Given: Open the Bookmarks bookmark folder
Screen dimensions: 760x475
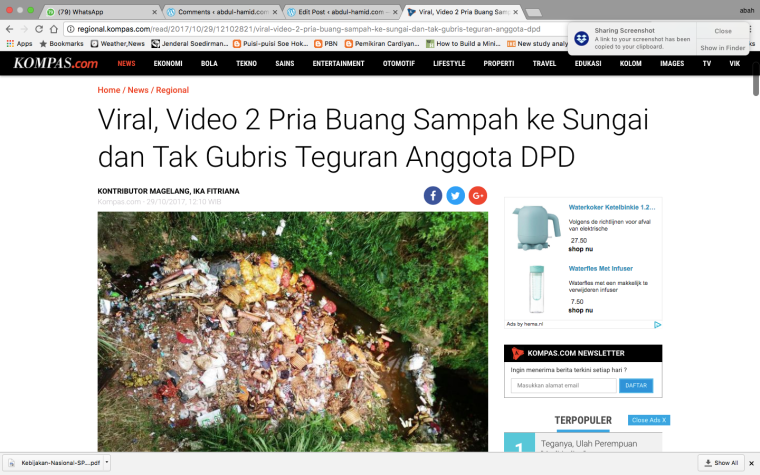Looking at the screenshot, I should tap(62, 44).
